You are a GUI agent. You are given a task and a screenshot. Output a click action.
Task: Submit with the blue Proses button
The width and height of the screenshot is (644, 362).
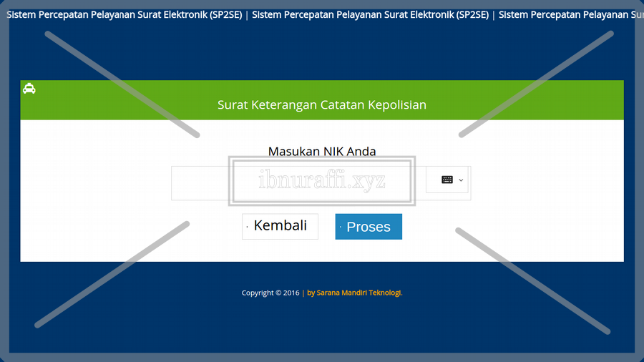369,227
